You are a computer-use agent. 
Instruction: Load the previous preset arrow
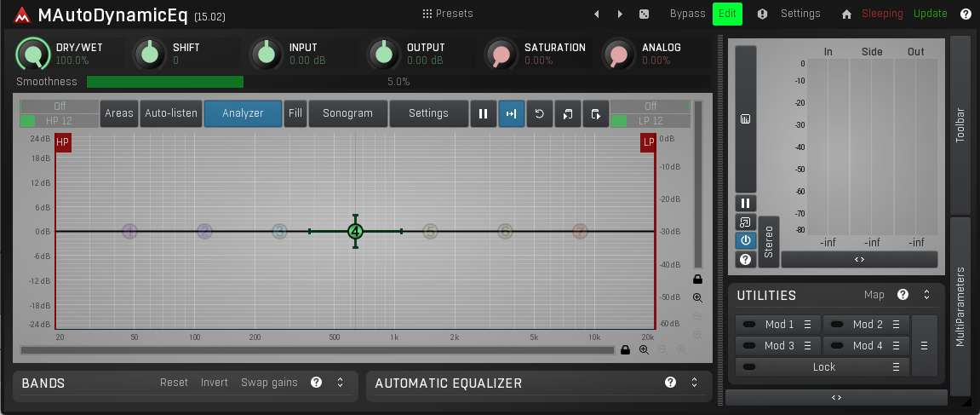click(596, 14)
